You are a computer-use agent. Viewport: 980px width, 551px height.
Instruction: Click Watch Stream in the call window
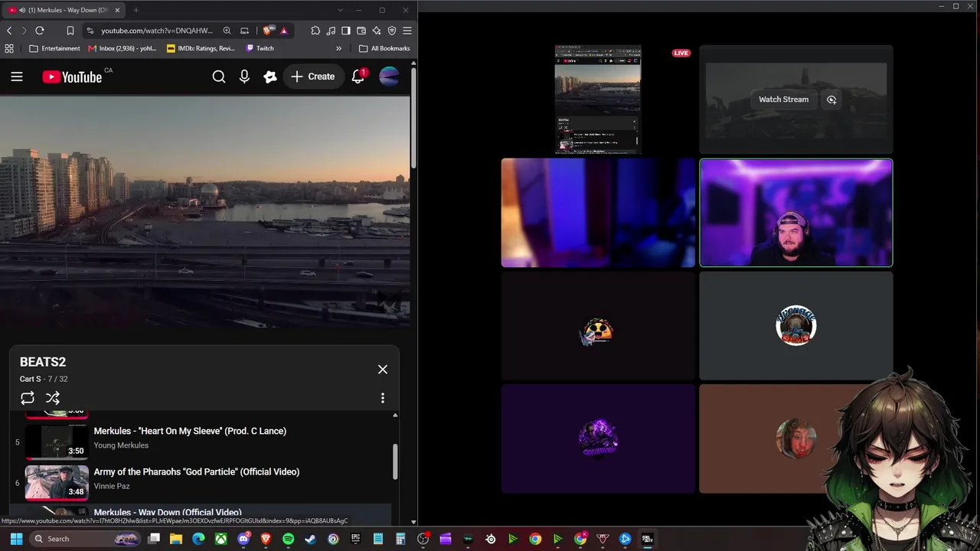[x=783, y=99]
